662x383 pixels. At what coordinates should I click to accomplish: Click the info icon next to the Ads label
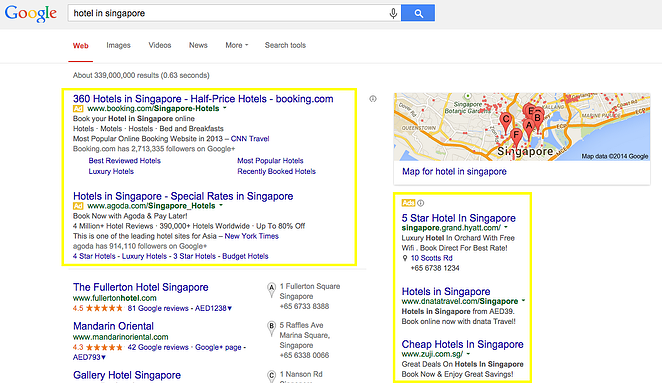[421, 203]
